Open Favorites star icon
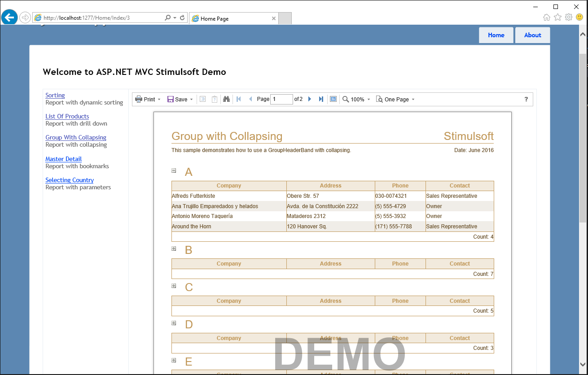The height and width of the screenshot is (375, 588). [557, 17]
